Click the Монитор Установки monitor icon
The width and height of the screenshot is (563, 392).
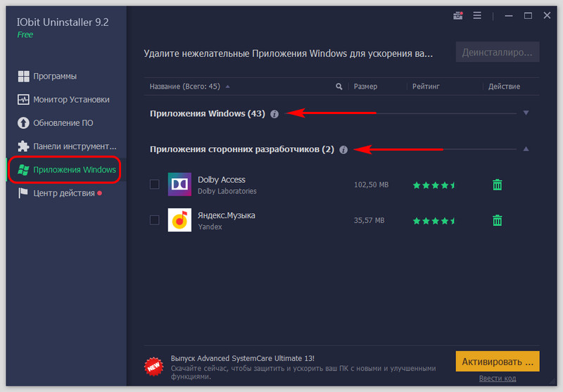point(23,99)
